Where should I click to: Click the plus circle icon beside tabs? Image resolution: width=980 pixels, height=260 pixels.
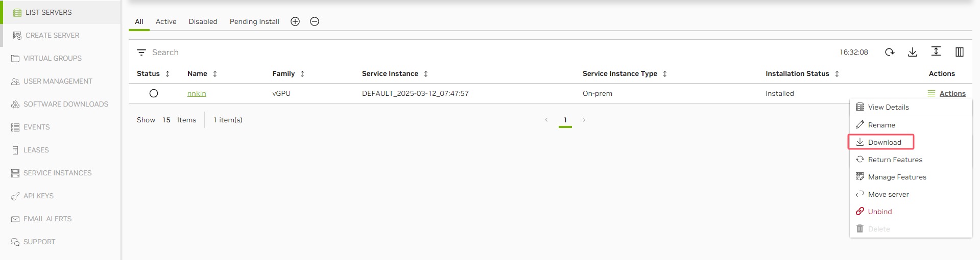(295, 21)
